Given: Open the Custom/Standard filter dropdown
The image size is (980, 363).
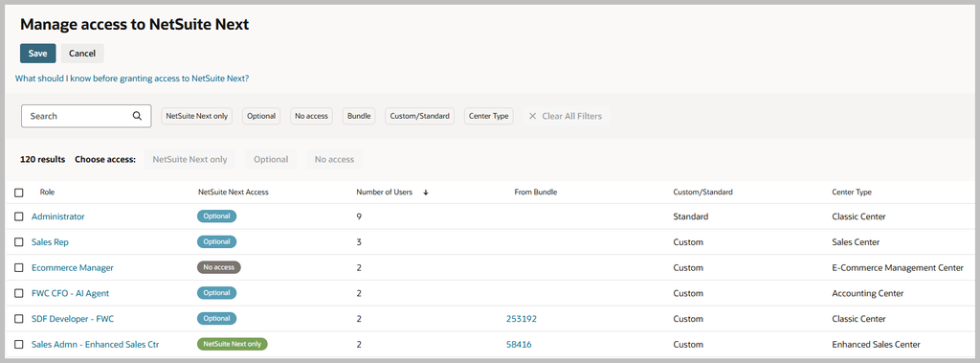Looking at the screenshot, I should tap(420, 116).
